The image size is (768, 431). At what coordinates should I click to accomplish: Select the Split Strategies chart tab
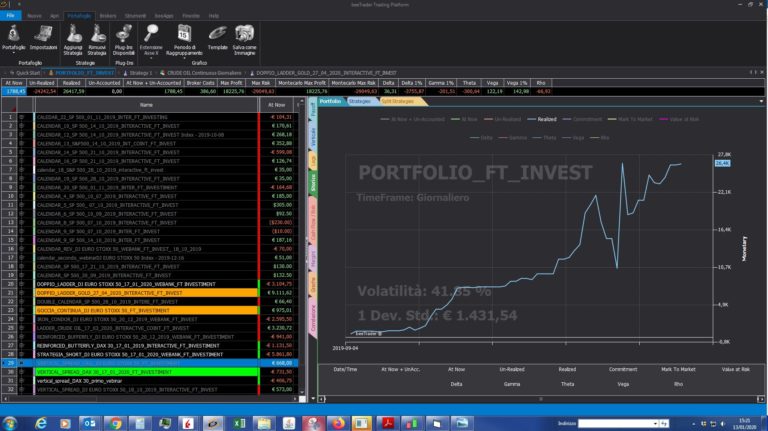click(398, 101)
